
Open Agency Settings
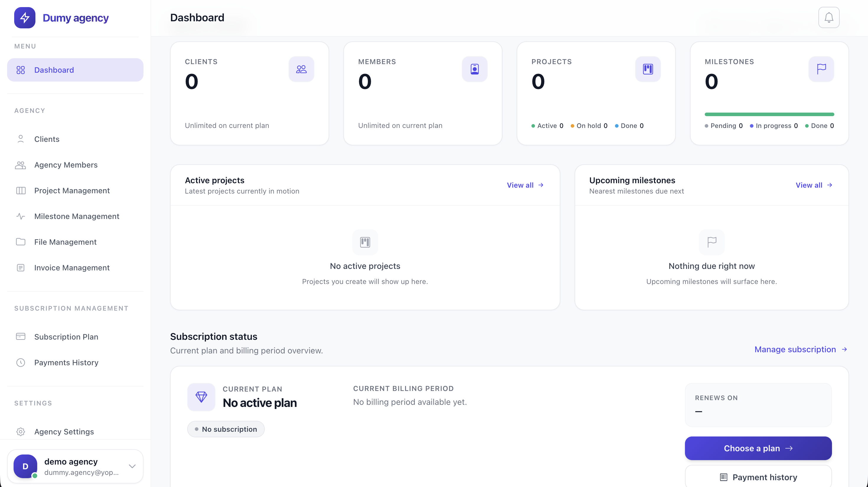(75, 432)
